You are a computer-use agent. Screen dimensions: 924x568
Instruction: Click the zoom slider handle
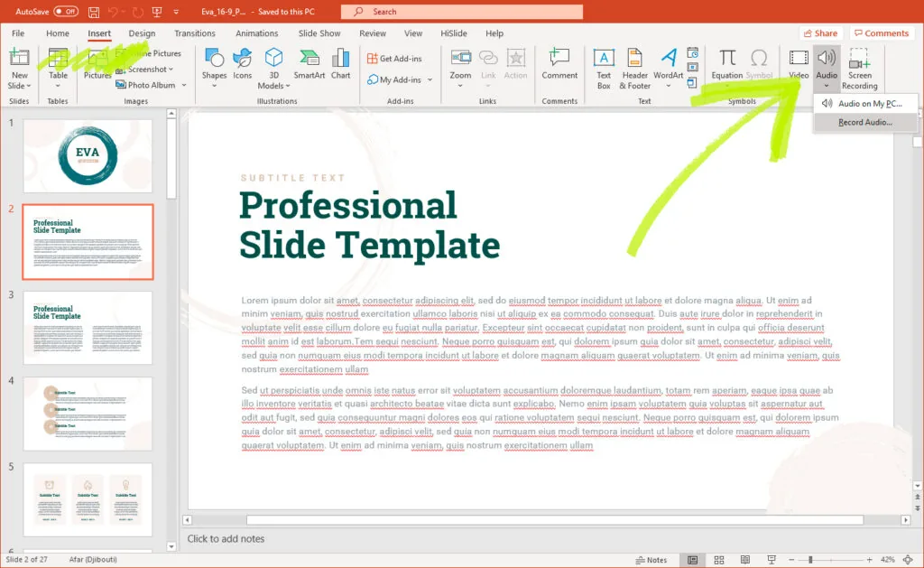coord(810,560)
